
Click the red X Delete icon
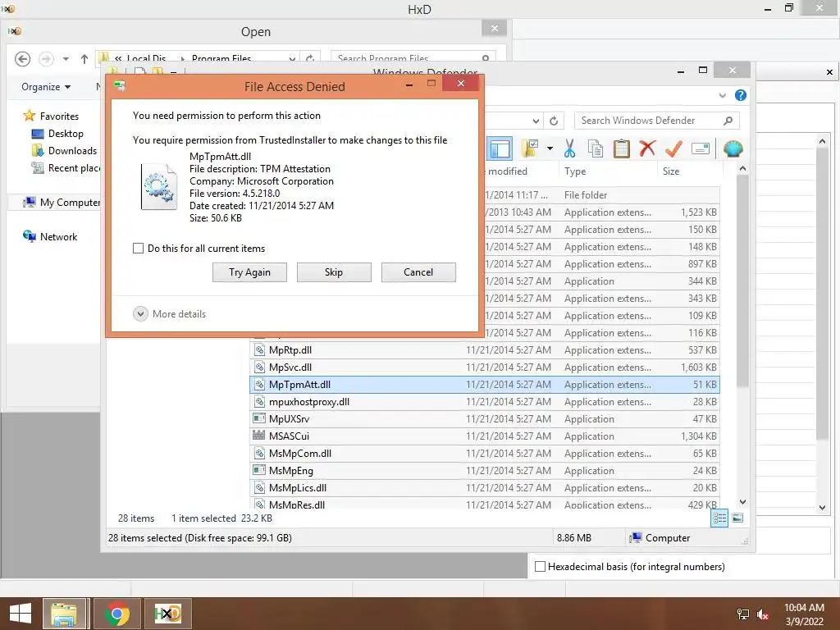[647, 148]
